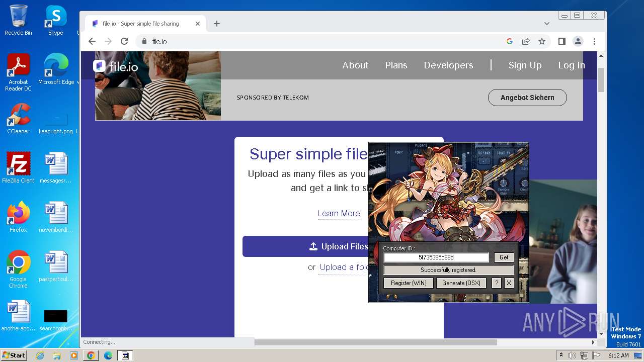Screen dimensions: 644x362
Task: Go back in Chrome browser
Action: [92, 41]
